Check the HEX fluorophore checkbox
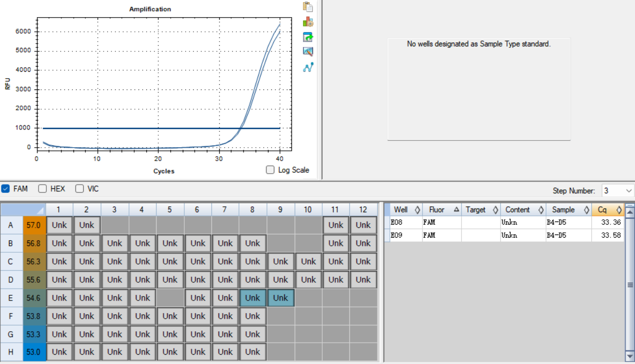Viewport: 635px width, 364px height. (43, 189)
